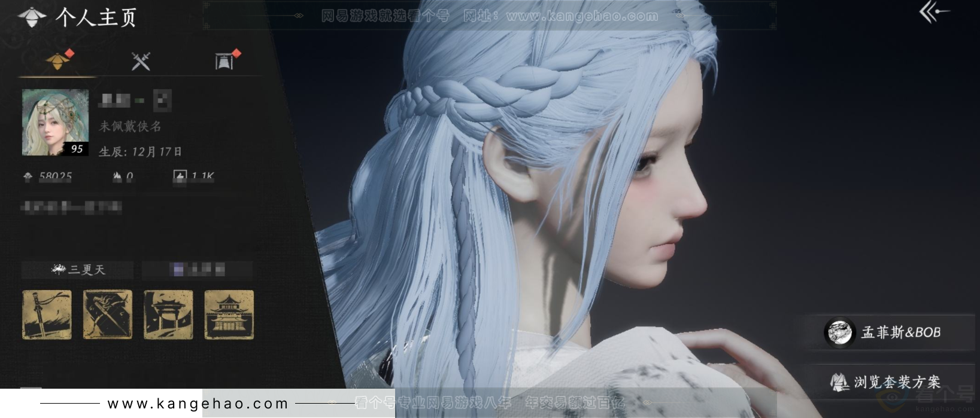Tap the birthday text 生辰: 12月17日
Image resolution: width=980 pixels, height=418 pixels.
click(140, 151)
